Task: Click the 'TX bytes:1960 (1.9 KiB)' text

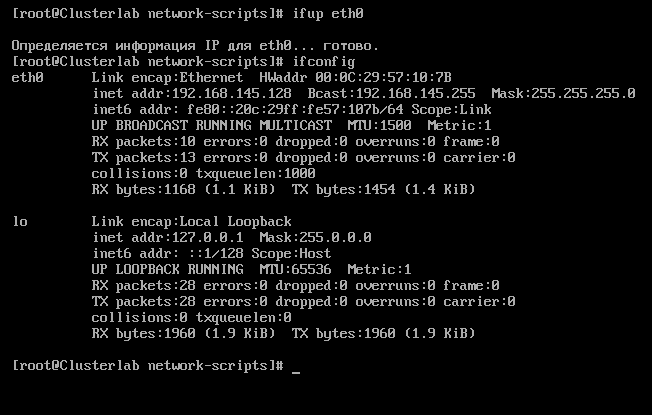Action: [383, 334]
